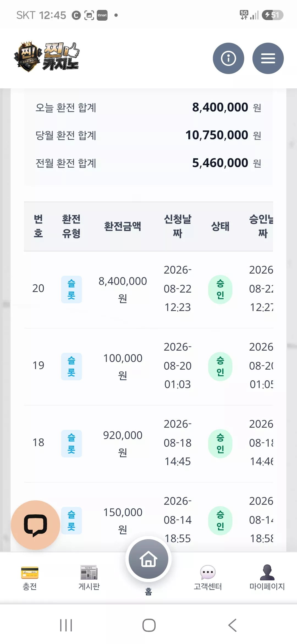Open the orange chat bubble button
This screenshot has width=297, height=644.
35,525
